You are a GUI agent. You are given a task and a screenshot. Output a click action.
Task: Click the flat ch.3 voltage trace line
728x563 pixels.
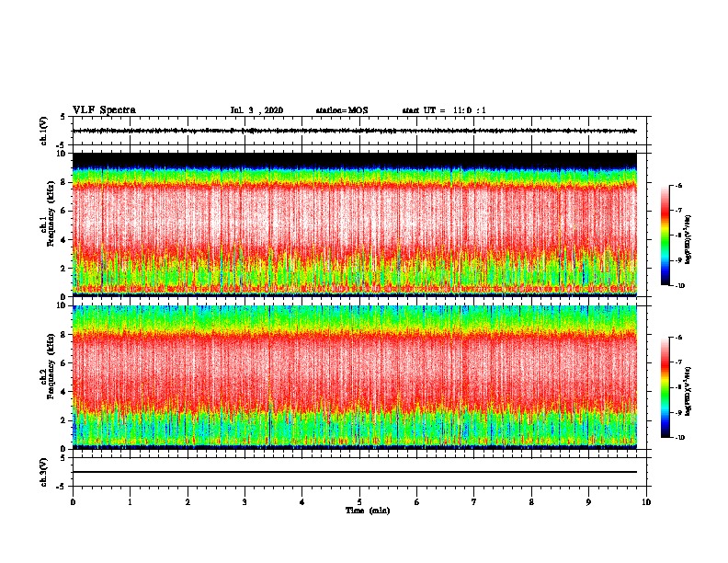(355, 472)
